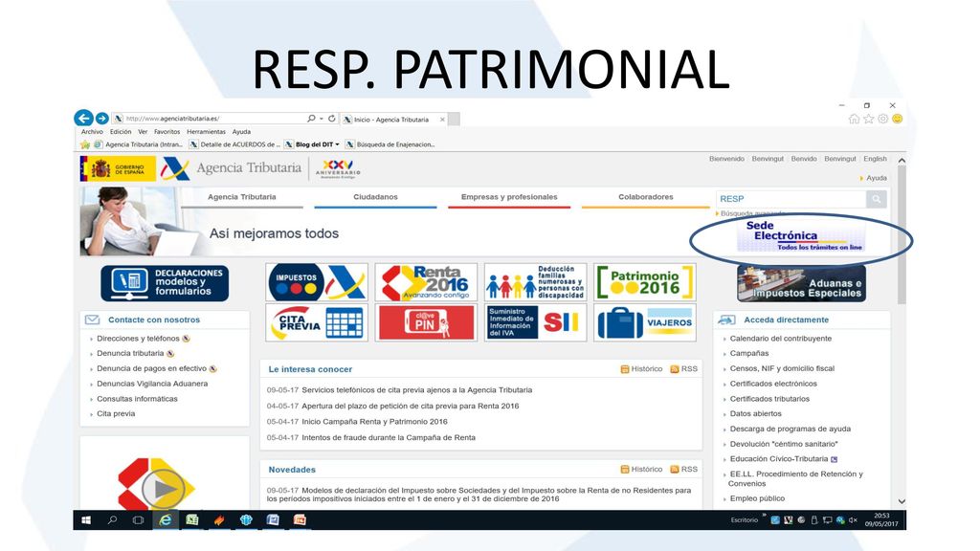
Task: Select the Agencia Tributaria navigation tab
Action: [x=242, y=197]
